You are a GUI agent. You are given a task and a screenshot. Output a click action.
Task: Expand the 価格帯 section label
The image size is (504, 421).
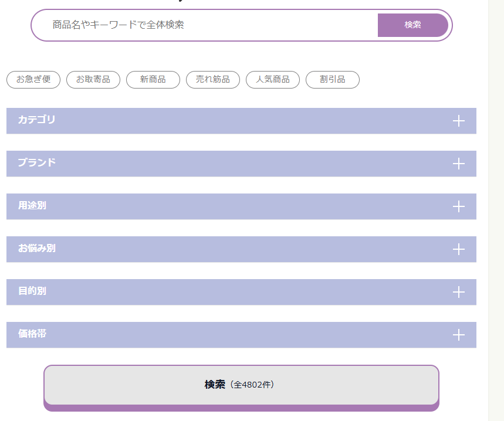[x=32, y=334]
